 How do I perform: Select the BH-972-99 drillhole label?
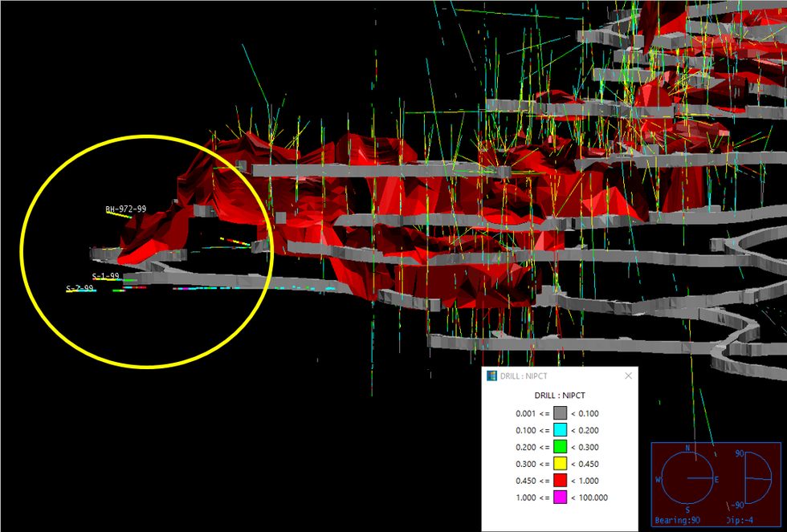coord(126,209)
